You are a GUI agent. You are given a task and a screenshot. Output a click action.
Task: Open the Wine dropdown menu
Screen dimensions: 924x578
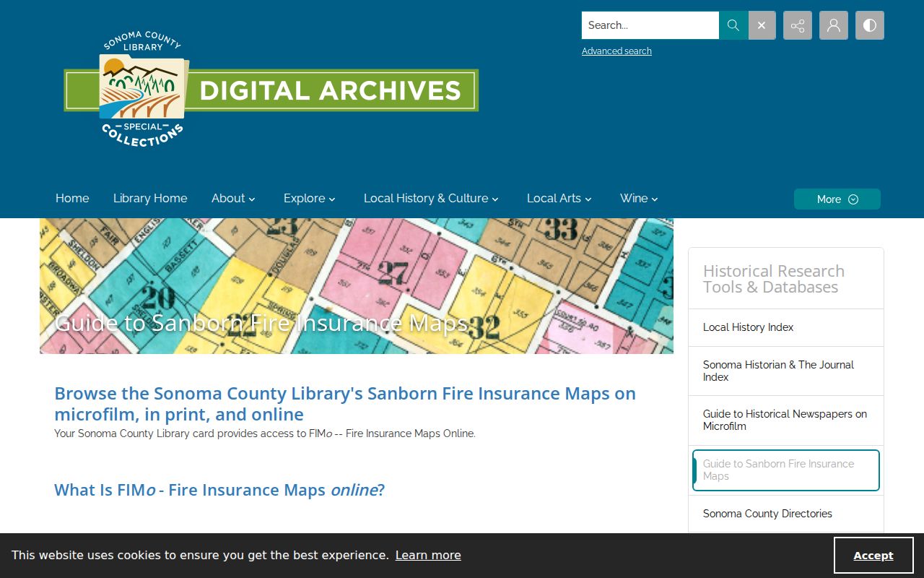click(639, 198)
